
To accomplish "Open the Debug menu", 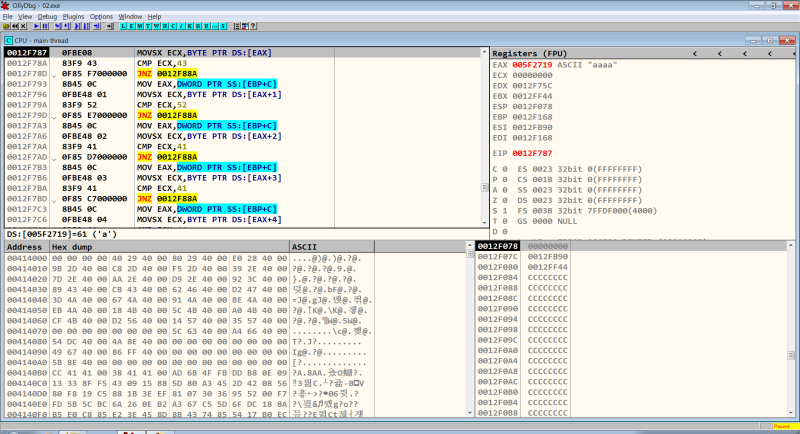I will pyautogui.click(x=47, y=17).
